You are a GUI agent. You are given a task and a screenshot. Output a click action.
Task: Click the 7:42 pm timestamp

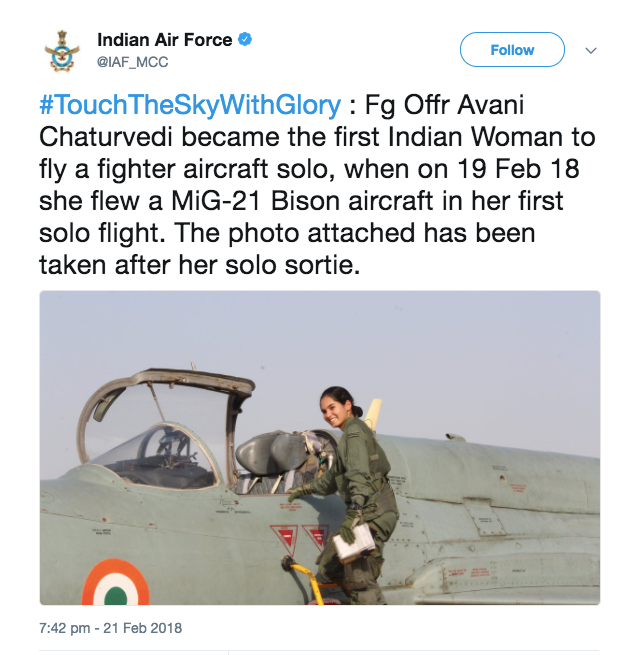tap(64, 628)
